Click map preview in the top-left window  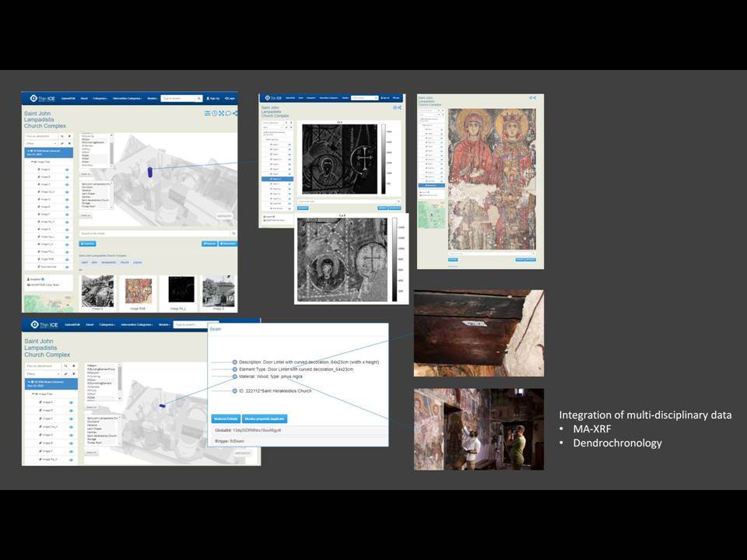tap(47, 303)
